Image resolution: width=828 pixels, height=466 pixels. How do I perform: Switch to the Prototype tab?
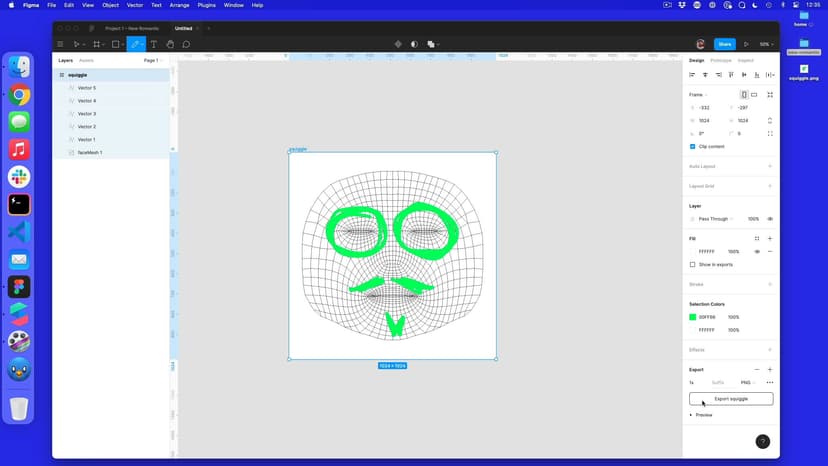[x=721, y=60]
